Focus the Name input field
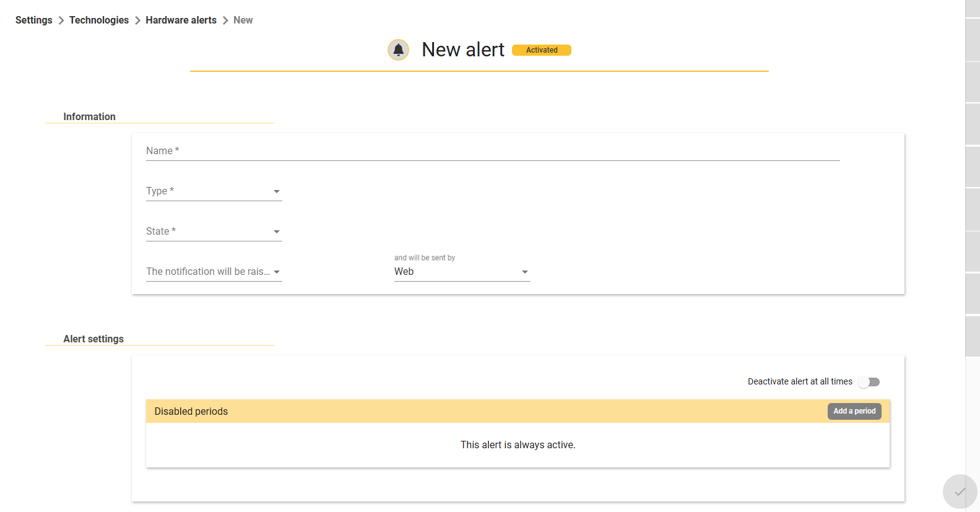The height and width of the screenshot is (512, 980). [x=493, y=151]
